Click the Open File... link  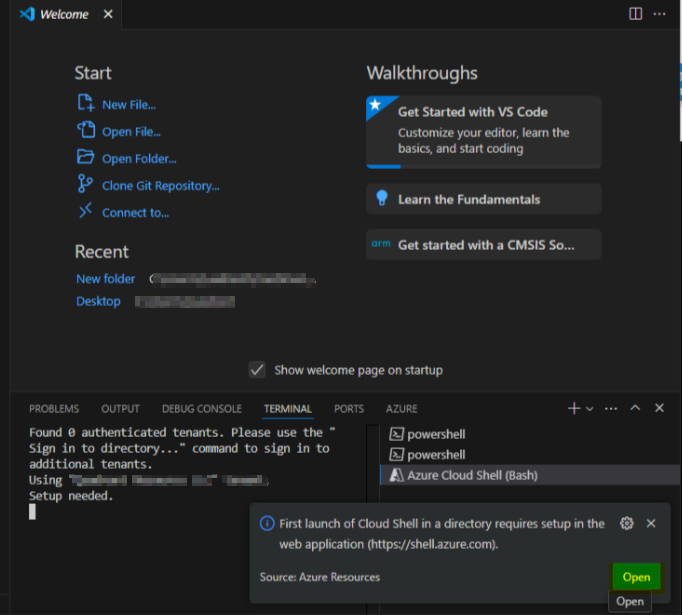pos(131,132)
